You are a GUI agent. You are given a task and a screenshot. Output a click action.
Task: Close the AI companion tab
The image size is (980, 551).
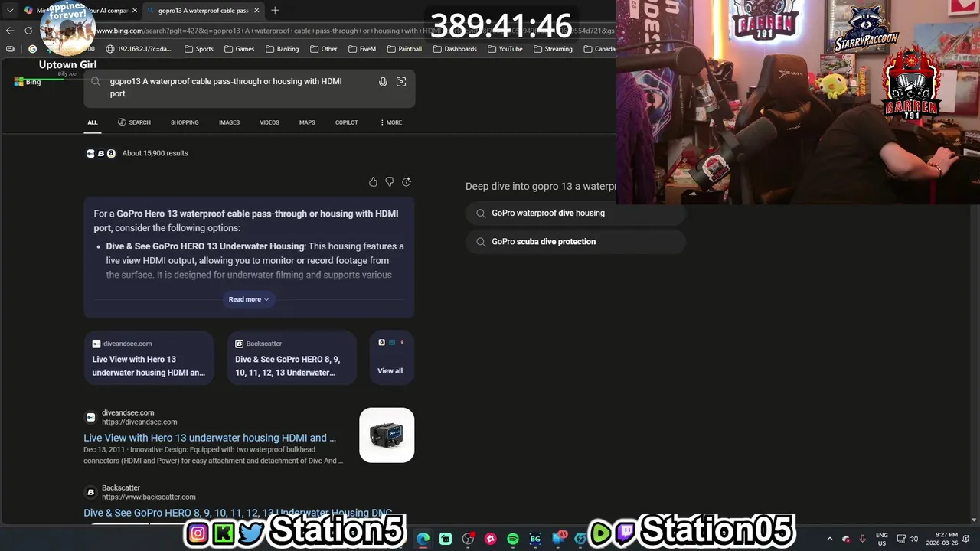[135, 11]
